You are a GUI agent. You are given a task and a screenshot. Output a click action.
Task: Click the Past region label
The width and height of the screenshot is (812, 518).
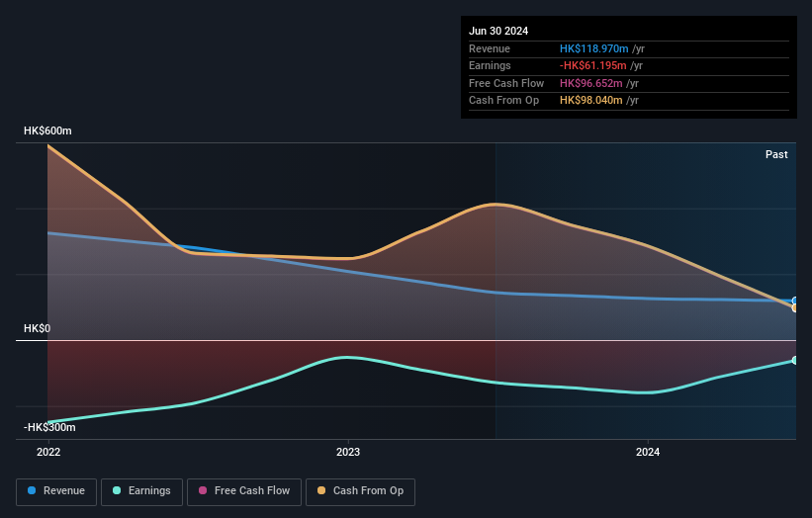[776, 154]
